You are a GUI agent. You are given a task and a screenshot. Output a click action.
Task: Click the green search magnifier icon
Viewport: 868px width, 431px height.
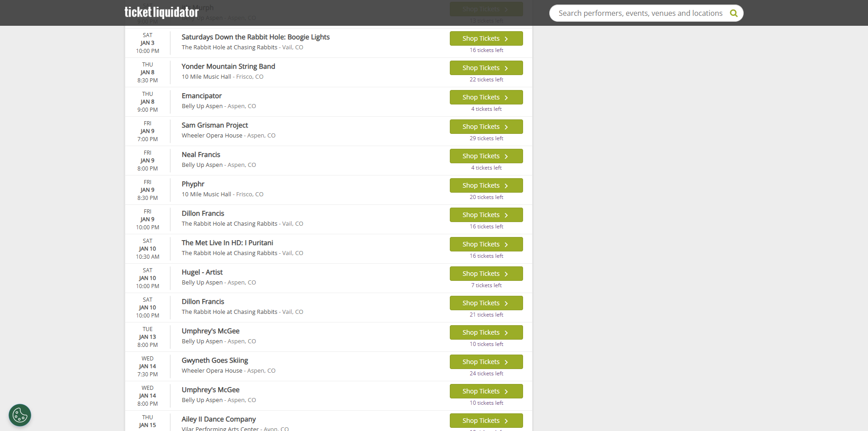click(733, 13)
